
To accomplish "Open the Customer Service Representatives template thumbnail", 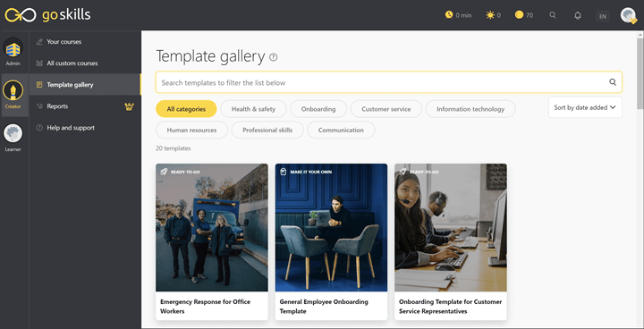I will [x=451, y=228].
